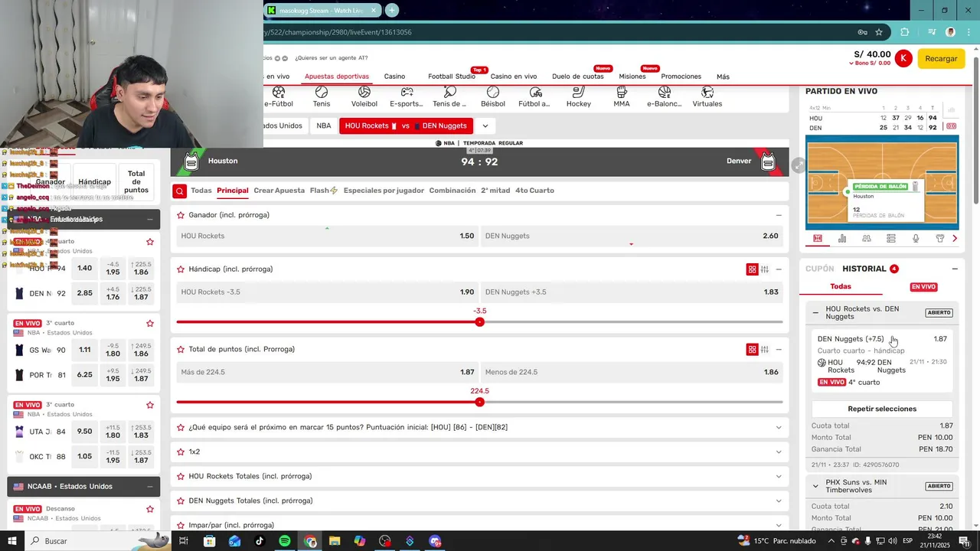The image size is (980, 551).
Task: Open the dropdown arrow after HOU vs DEN match
Action: pos(485,126)
